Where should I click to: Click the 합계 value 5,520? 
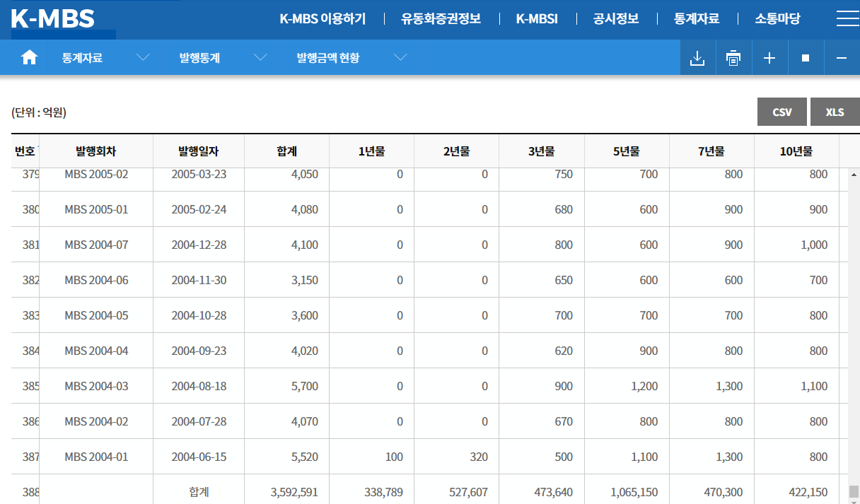point(305,457)
